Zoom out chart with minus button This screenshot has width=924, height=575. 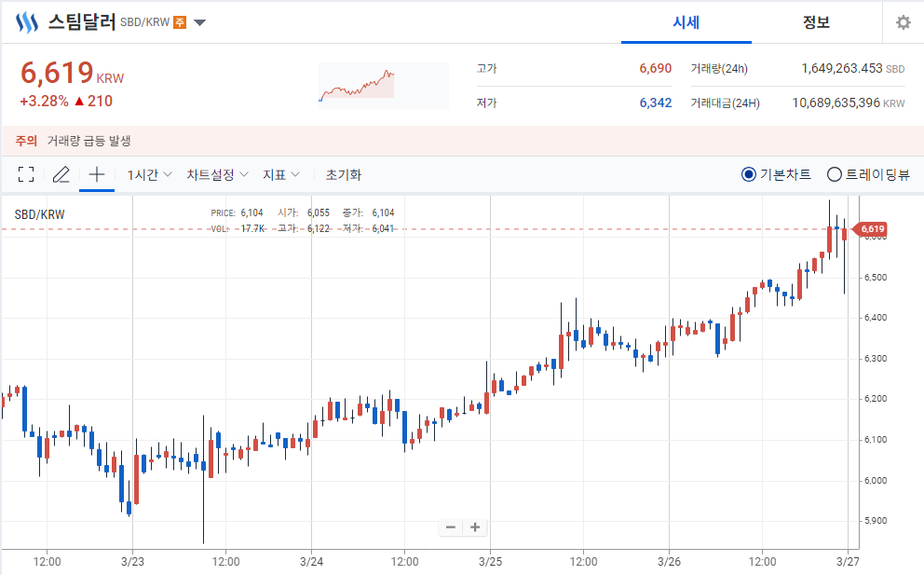tap(451, 527)
